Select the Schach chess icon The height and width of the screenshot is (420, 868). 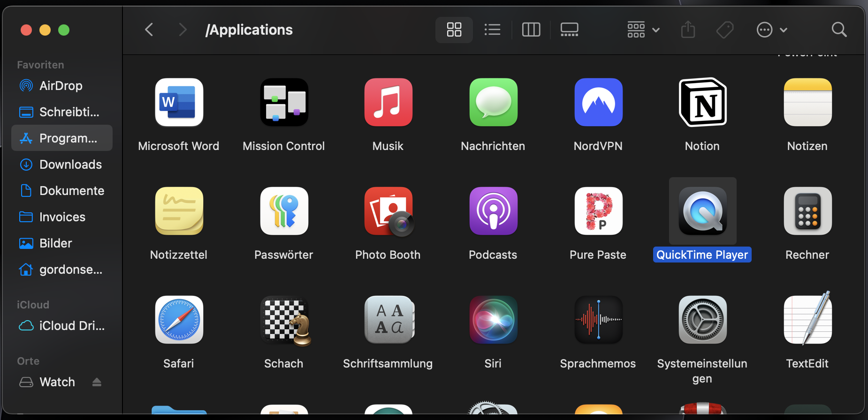coord(285,321)
